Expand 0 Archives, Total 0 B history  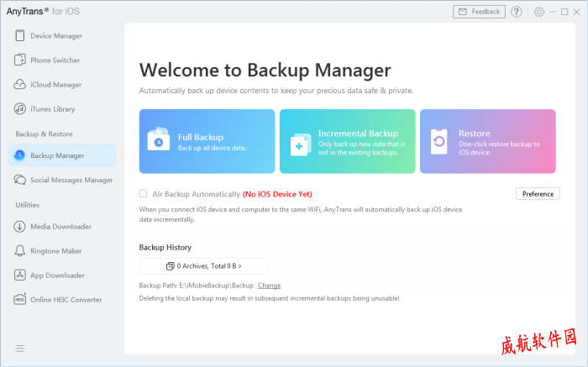tap(204, 265)
